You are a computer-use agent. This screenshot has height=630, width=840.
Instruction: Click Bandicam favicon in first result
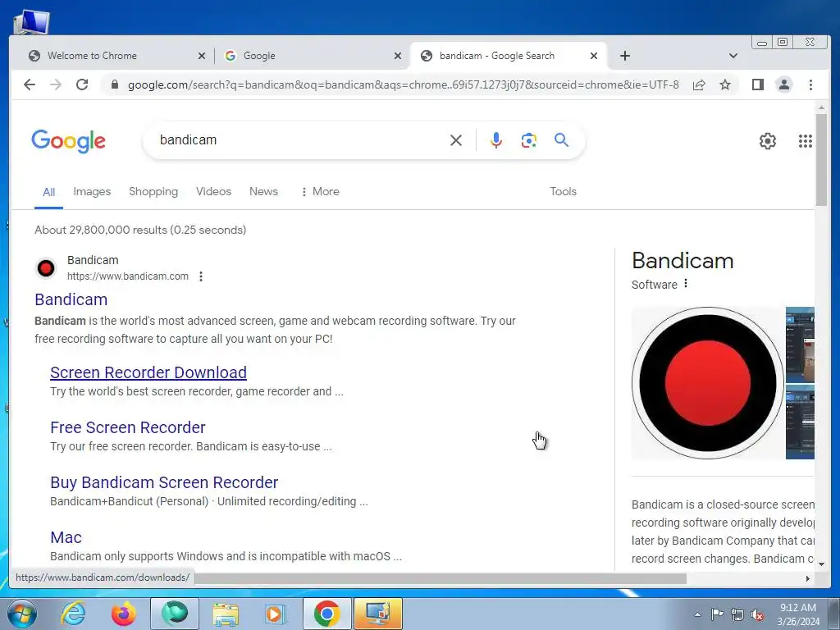coord(46,268)
